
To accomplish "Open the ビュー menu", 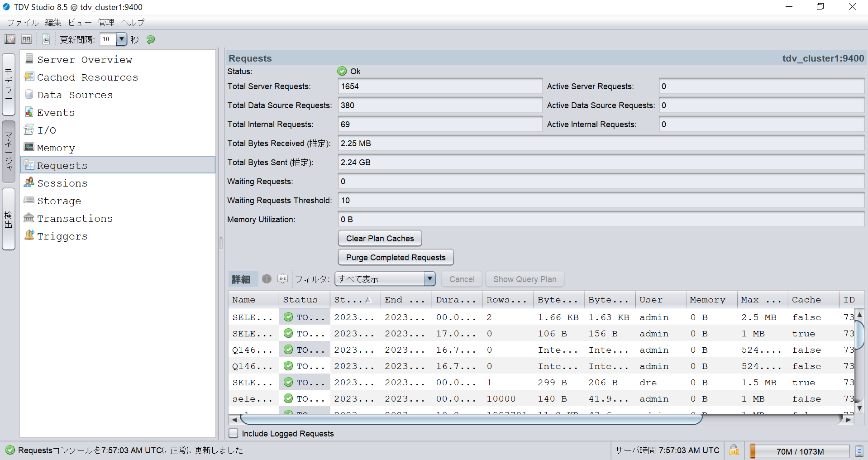I will pos(80,22).
